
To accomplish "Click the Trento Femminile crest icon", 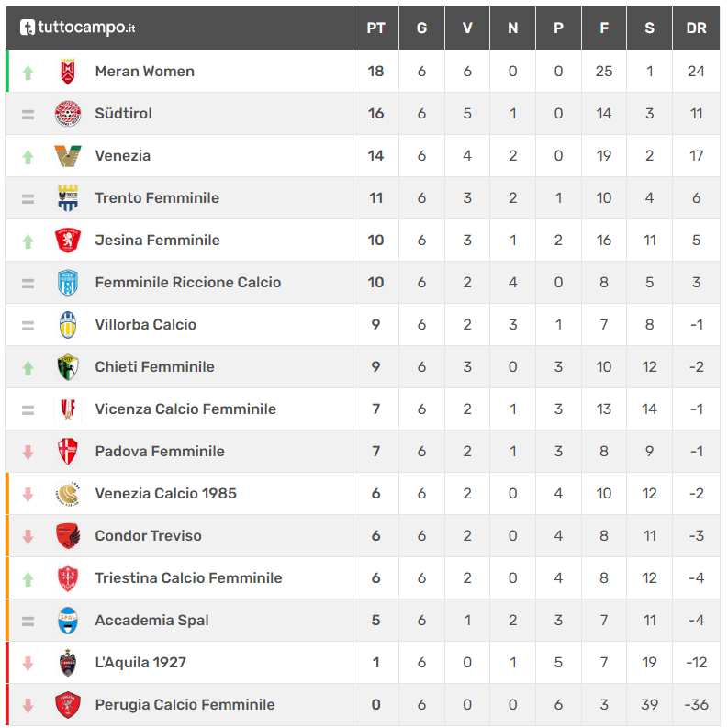I will click(68, 198).
